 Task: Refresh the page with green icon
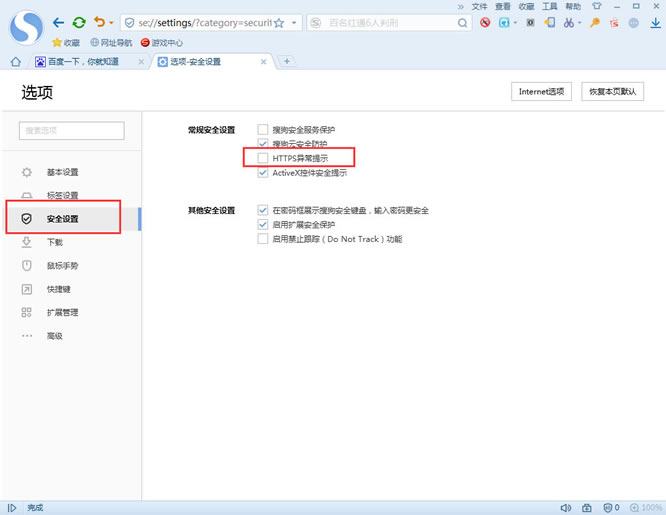pos(79,23)
